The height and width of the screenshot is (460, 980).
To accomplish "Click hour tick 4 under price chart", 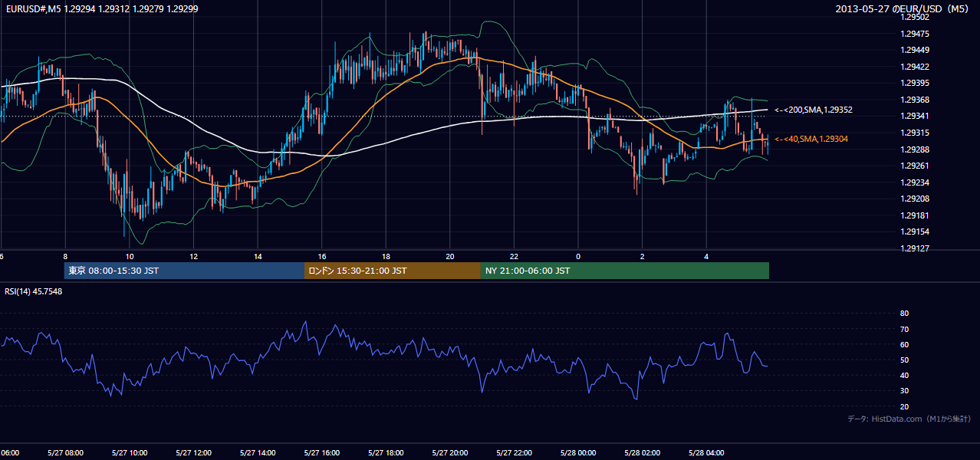I will 706,257.
